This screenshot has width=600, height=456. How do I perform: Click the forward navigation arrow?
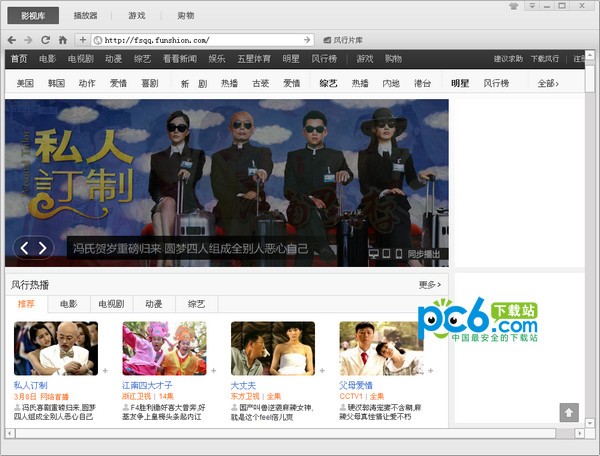click(28, 40)
